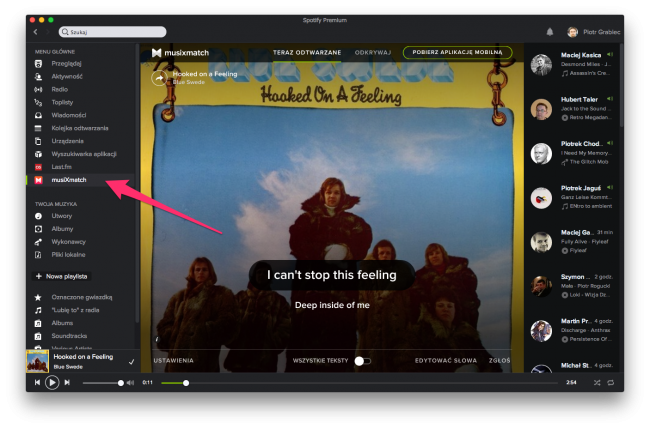
Task: Toggle repeat playback
Action: point(611,383)
